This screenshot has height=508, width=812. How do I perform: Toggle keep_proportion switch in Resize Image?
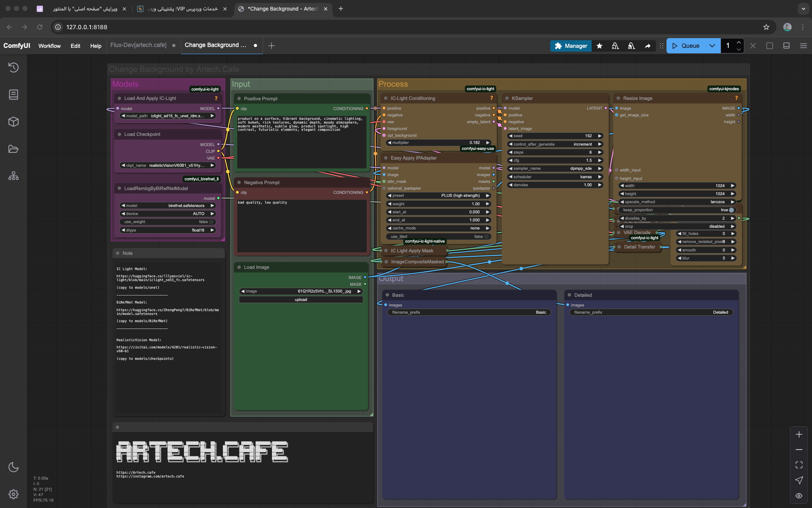[731, 210]
